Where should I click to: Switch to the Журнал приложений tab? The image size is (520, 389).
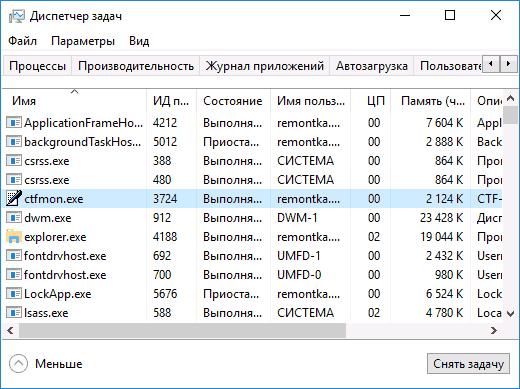tap(265, 66)
